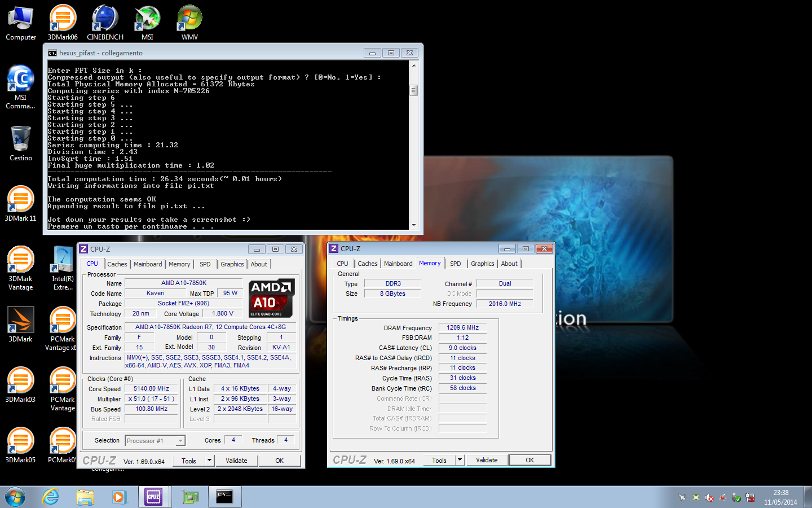
Task: Click the CAS# Latency value 9.0 clocks
Action: click(462, 348)
